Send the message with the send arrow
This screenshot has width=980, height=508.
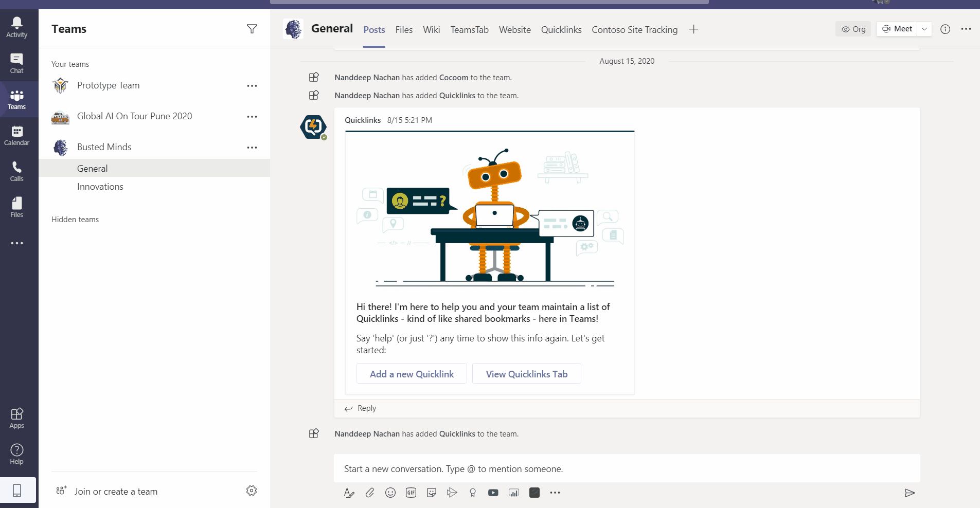[909, 493]
